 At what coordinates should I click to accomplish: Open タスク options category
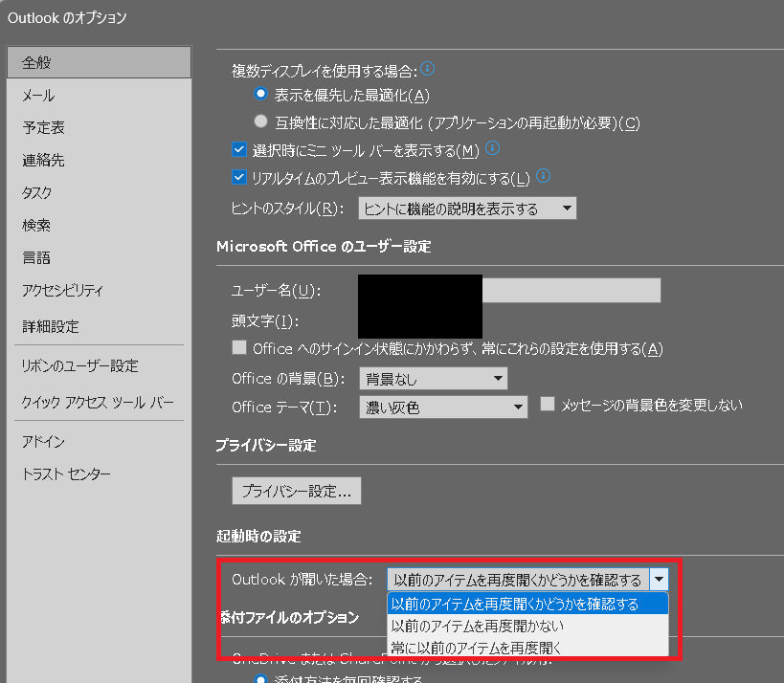(x=99, y=192)
